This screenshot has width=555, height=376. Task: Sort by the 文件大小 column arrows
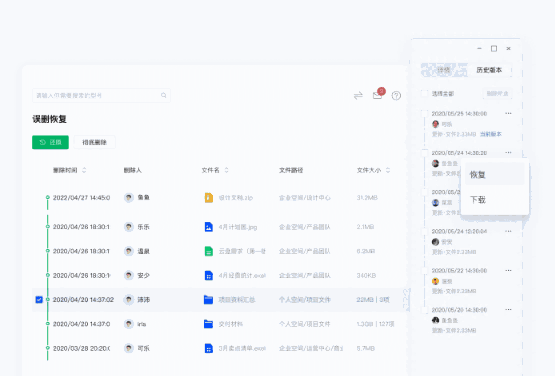tap(388, 170)
